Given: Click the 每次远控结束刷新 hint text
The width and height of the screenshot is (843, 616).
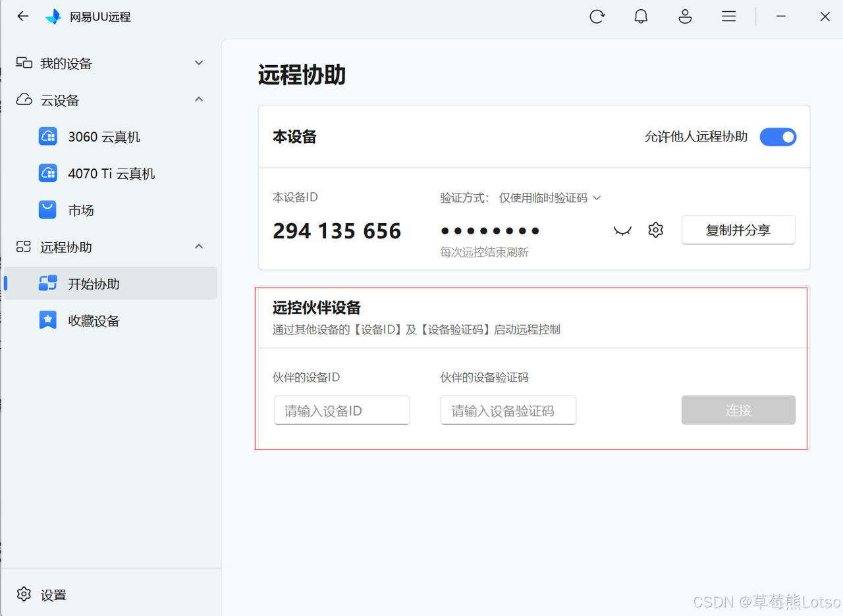Looking at the screenshot, I should click(484, 252).
